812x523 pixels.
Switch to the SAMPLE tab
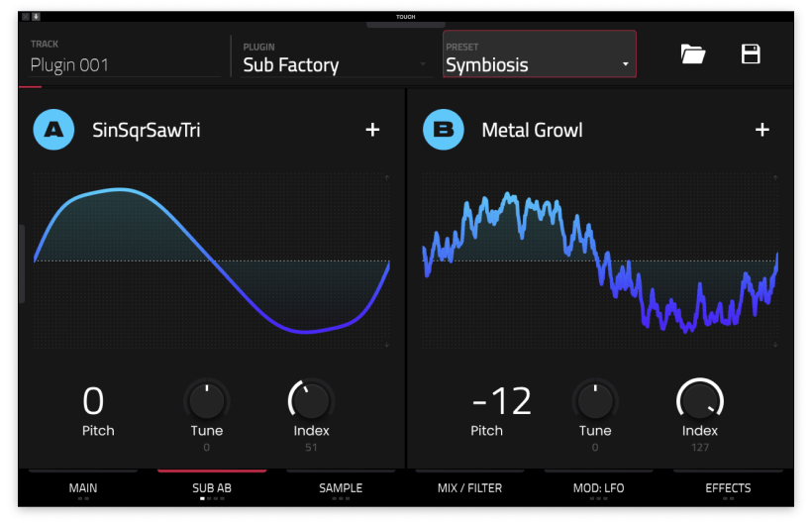[341, 488]
